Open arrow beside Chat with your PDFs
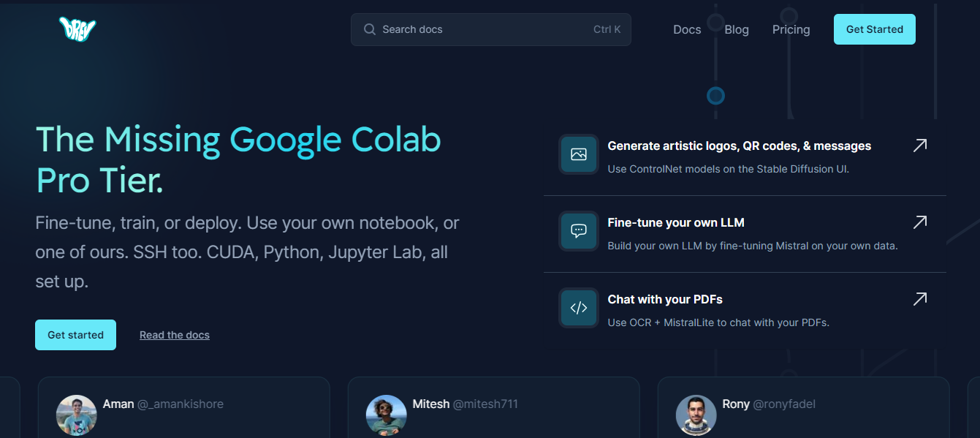Screen dimensions: 980x438 tap(920, 298)
